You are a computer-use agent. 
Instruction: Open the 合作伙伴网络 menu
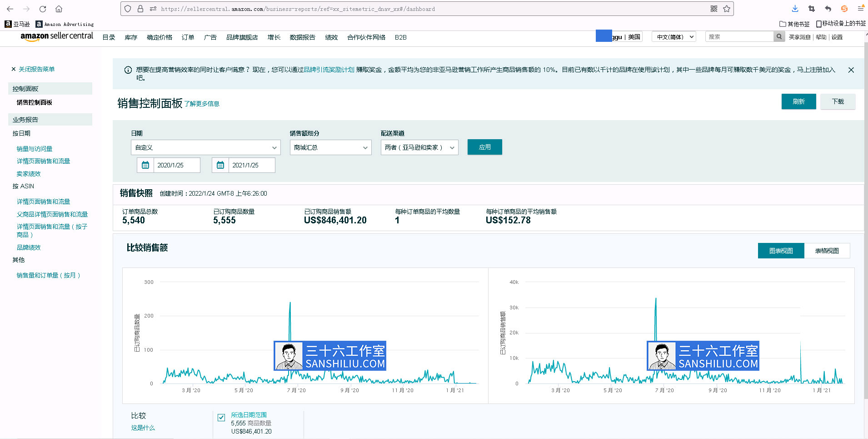pyautogui.click(x=366, y=37)
